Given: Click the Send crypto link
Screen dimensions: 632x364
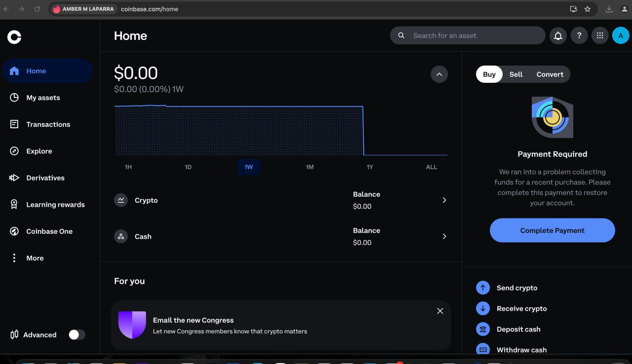Looking at the screenshot, I should coord(517,288).
